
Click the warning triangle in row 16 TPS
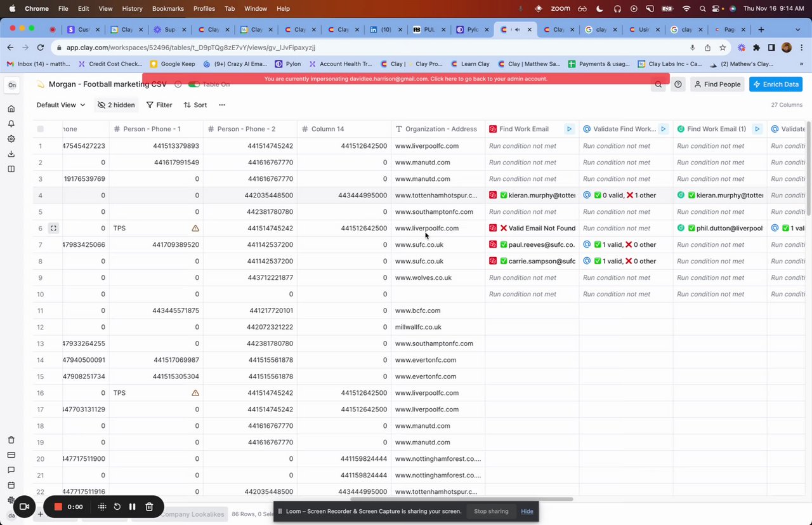tap(195, 393)
